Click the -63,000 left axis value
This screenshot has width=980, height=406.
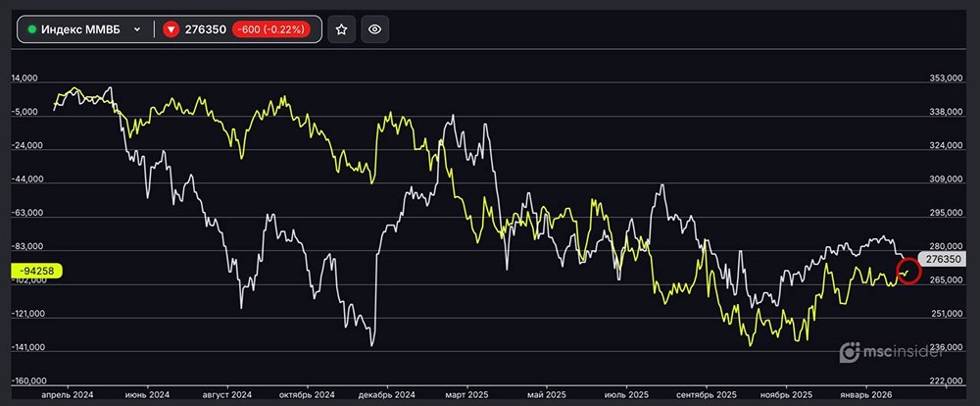(26, 213)
